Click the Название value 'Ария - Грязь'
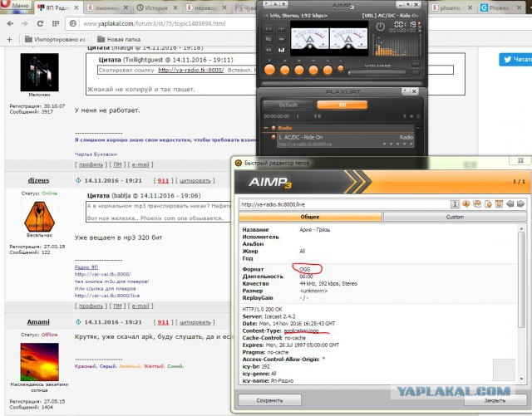The height and width of the screenshot is (416, 532). pos(314,229)
